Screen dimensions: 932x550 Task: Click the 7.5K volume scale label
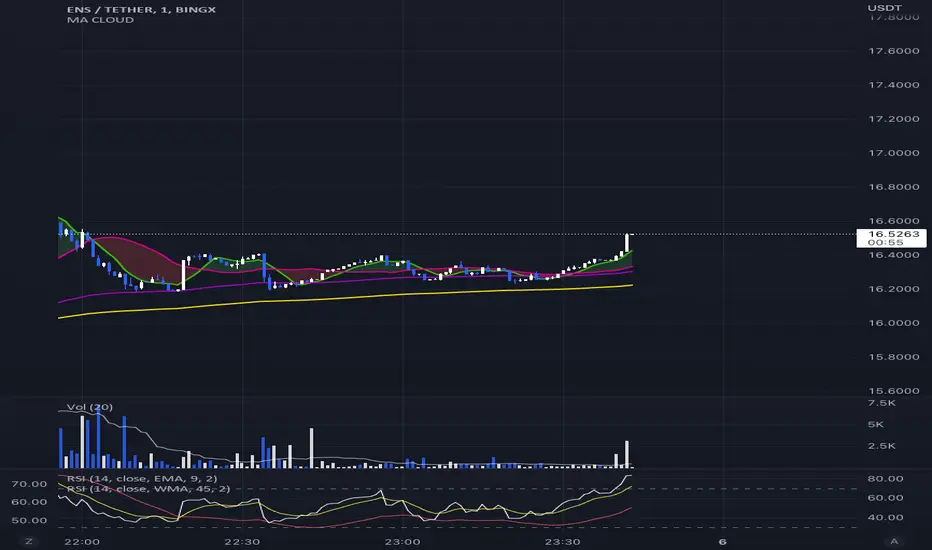881,403
